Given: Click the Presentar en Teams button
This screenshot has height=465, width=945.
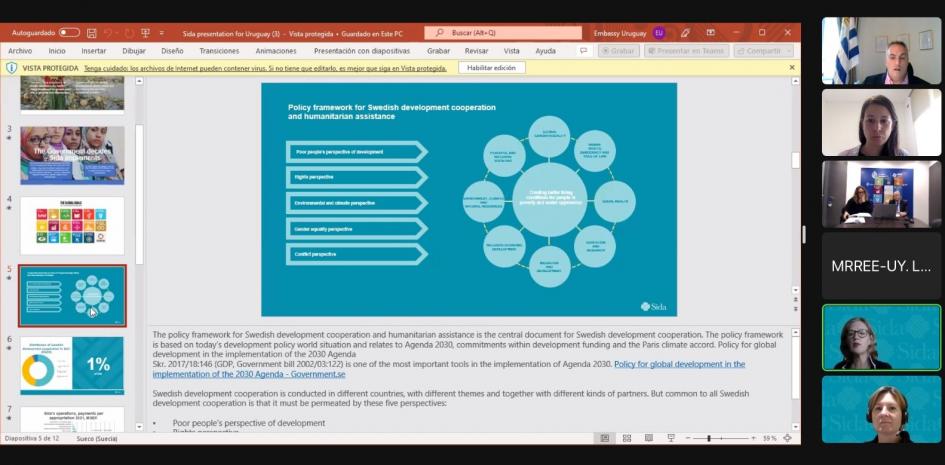Looking at the screenshot, I should pyautogui.click(x=686, y=51).
